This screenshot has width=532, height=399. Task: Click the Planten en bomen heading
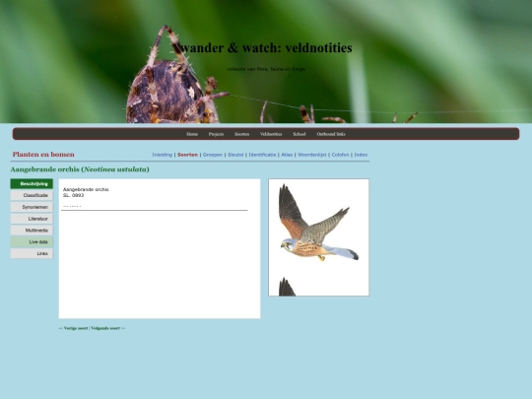coord(43,155)
